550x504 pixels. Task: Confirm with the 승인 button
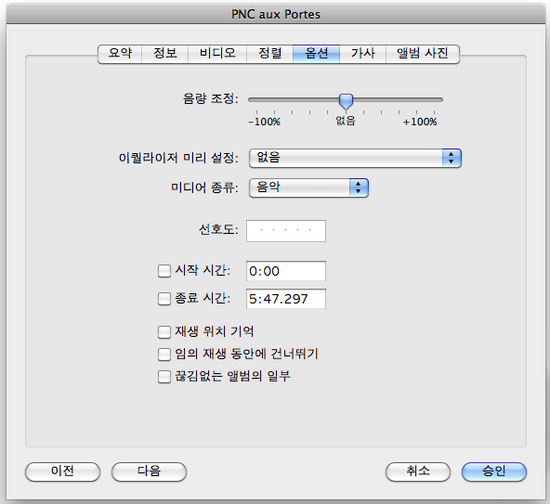tap(494, 471)
